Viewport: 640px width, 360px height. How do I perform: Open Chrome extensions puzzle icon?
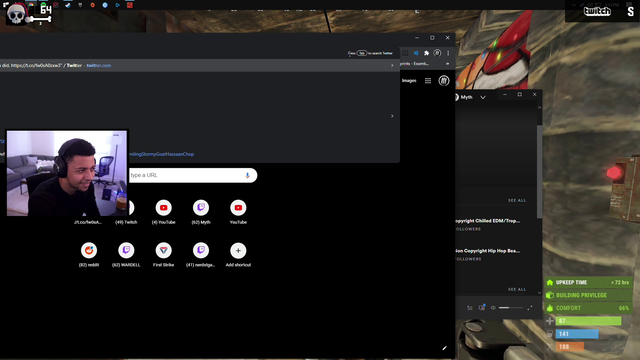coord(427,53)
